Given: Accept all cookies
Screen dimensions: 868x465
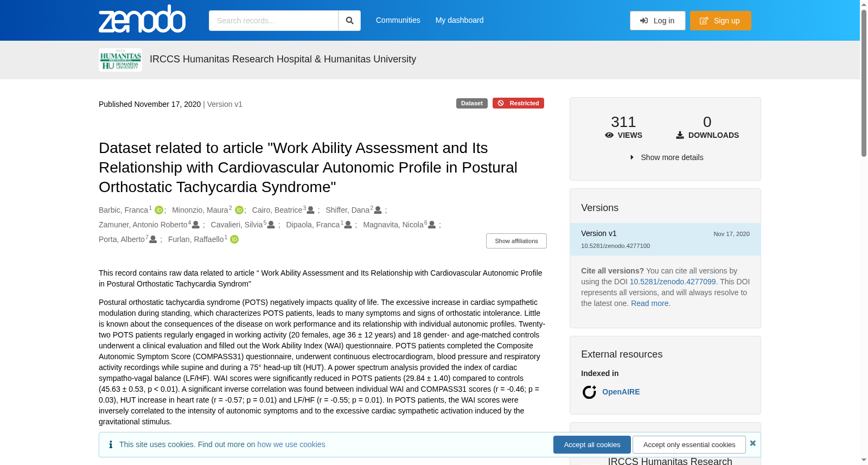Looking at the screenshot, I should [592, 444].
